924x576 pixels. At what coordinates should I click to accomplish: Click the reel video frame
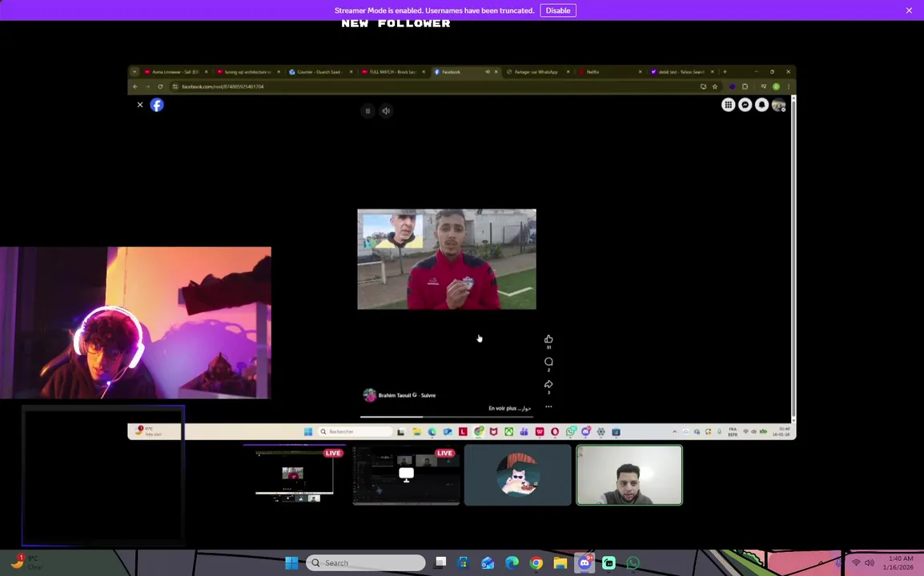pyautogui.click(x=447, y=259)
